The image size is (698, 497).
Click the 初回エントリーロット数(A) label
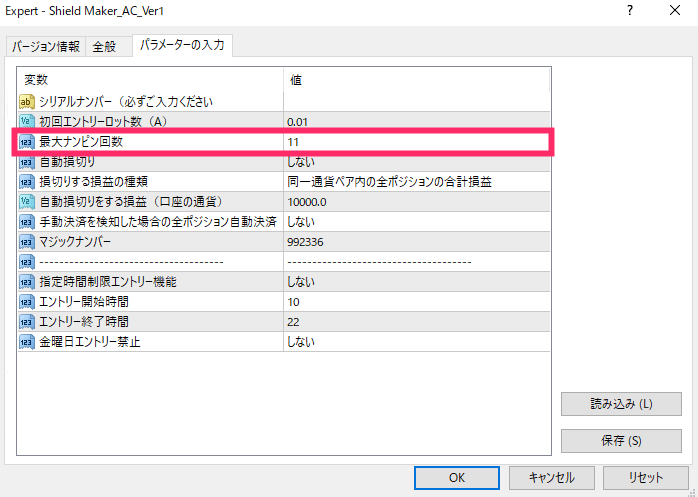pos(103,122)
